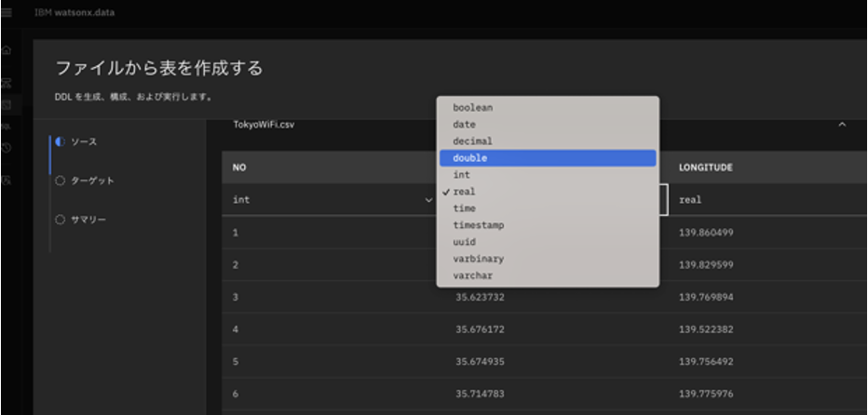Click the LONGITUDE column header
Image resolution: width=868 pixels, height=415 pixels.
point(706,167)
